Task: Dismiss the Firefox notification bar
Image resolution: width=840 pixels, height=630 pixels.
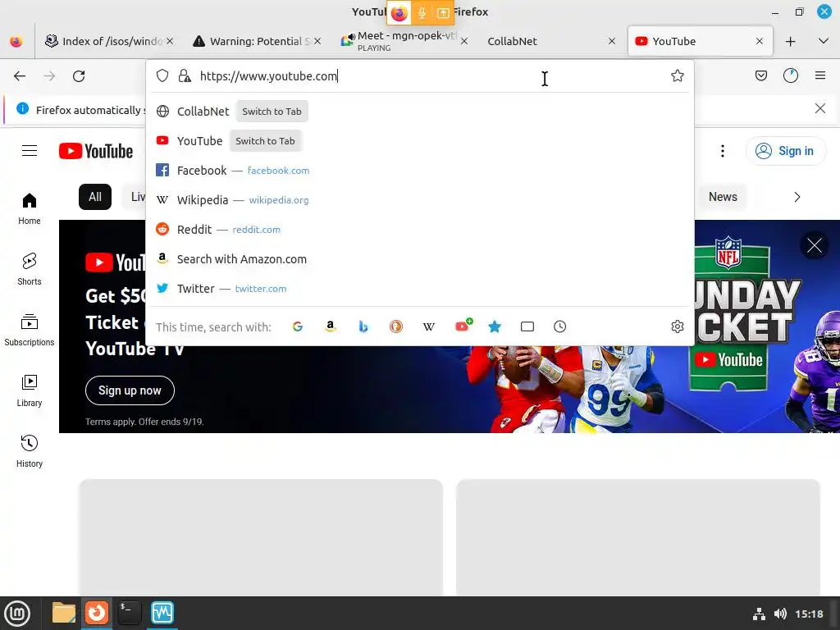Action: [x=819, y=108]
